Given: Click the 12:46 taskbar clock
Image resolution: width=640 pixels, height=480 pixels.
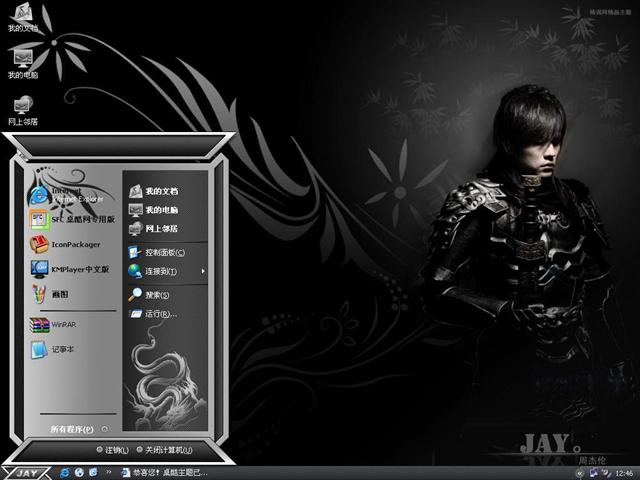Looking at the screenshot, I should pyautogui.click(x=624, y=473).
